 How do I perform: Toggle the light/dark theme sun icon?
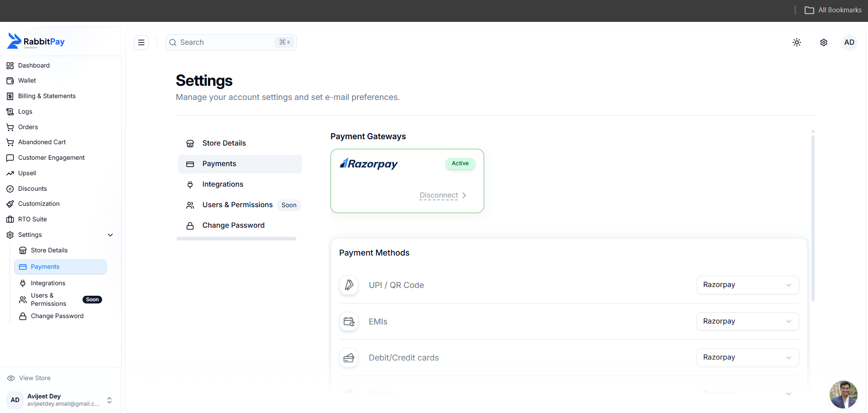coord(796,42)
